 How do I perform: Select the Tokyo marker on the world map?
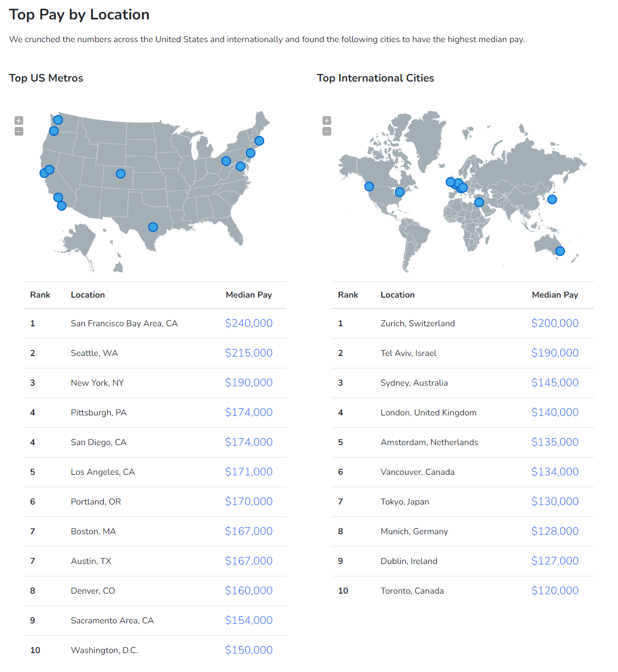pos(552,199)
